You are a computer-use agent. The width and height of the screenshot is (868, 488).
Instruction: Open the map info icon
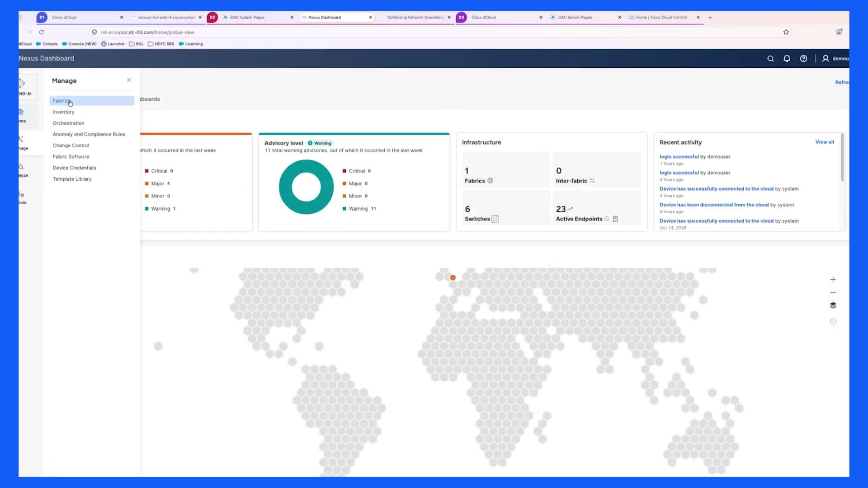tap(833, 322)
